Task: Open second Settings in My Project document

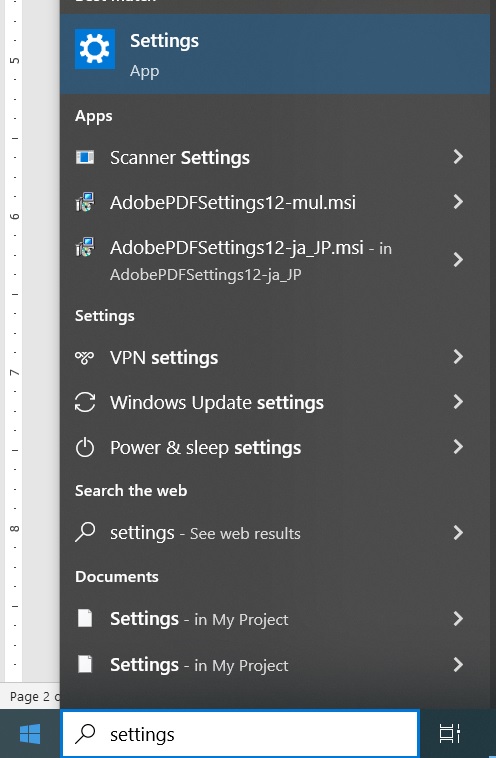Action: (x=275, y=665)
